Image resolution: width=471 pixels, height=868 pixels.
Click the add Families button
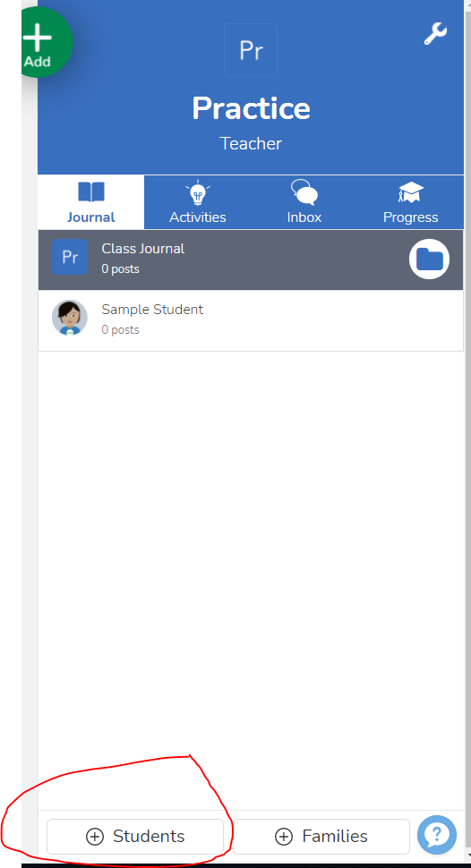click(x=321, y=837)
